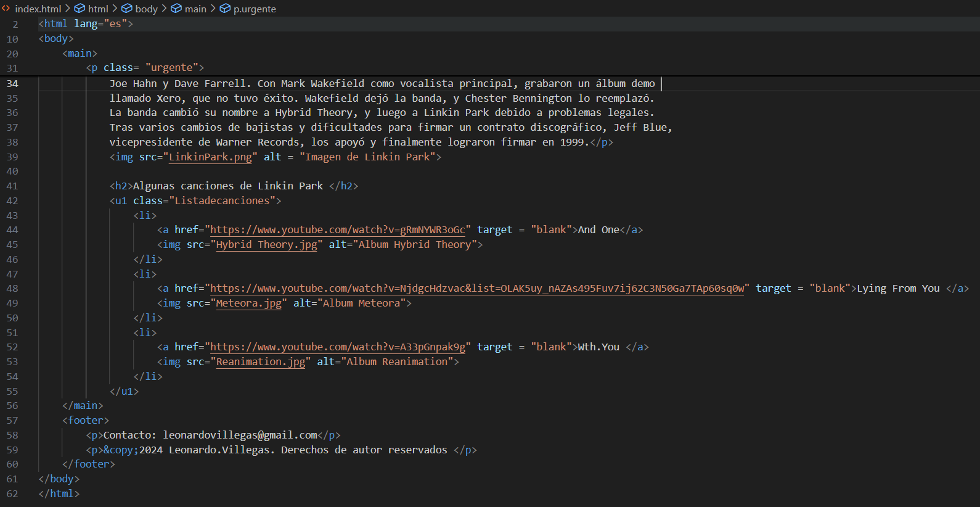Select the body breadcrumb segment
Viewport: 980px width, 507px height.
[x=146, y=9]
